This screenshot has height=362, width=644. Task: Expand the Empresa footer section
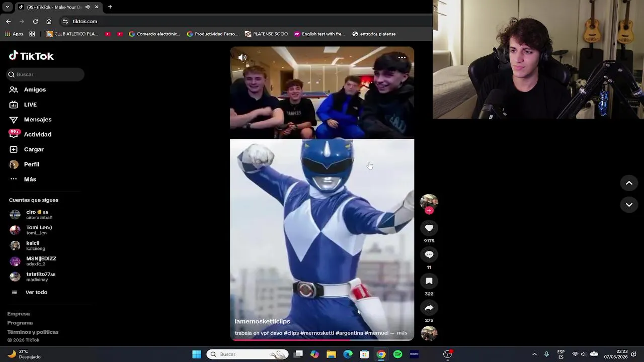19,314
